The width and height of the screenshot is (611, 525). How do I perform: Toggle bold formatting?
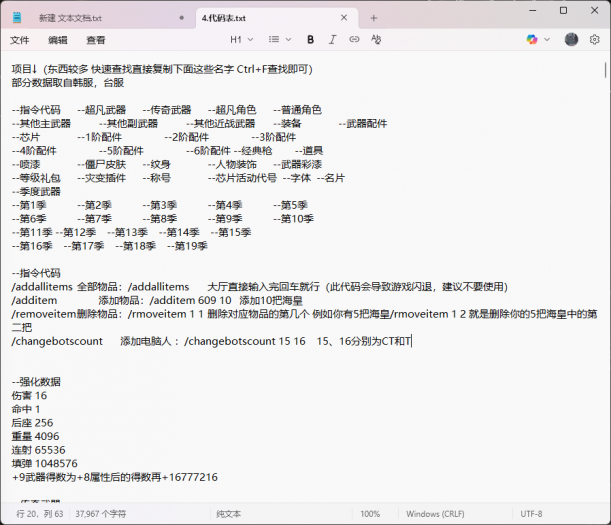point(311,39)
